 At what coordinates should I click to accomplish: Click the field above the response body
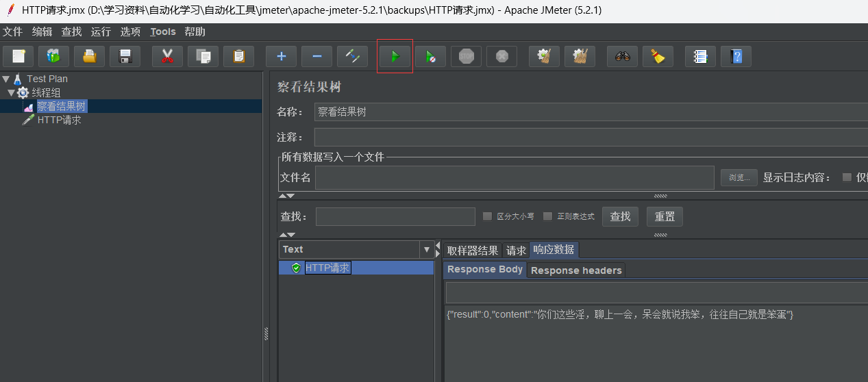(x=656, y=292)
